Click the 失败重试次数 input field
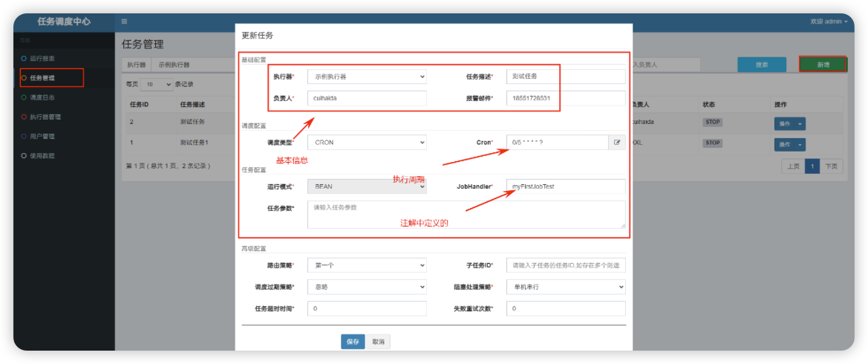This screenshot has width=868, height=364. tap(566, 308)
